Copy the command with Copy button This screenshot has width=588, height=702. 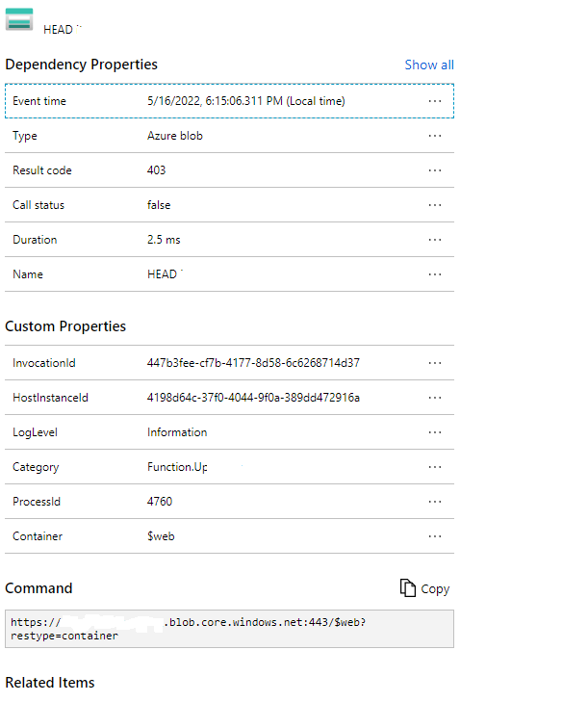tap(424, 588)
